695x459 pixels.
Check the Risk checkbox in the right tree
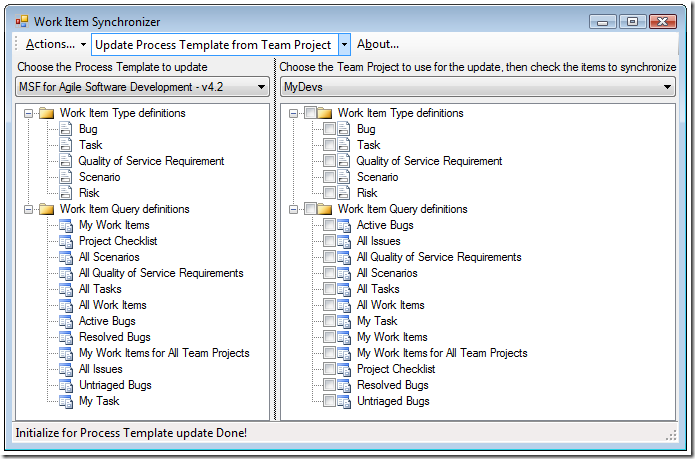point(329,193)
